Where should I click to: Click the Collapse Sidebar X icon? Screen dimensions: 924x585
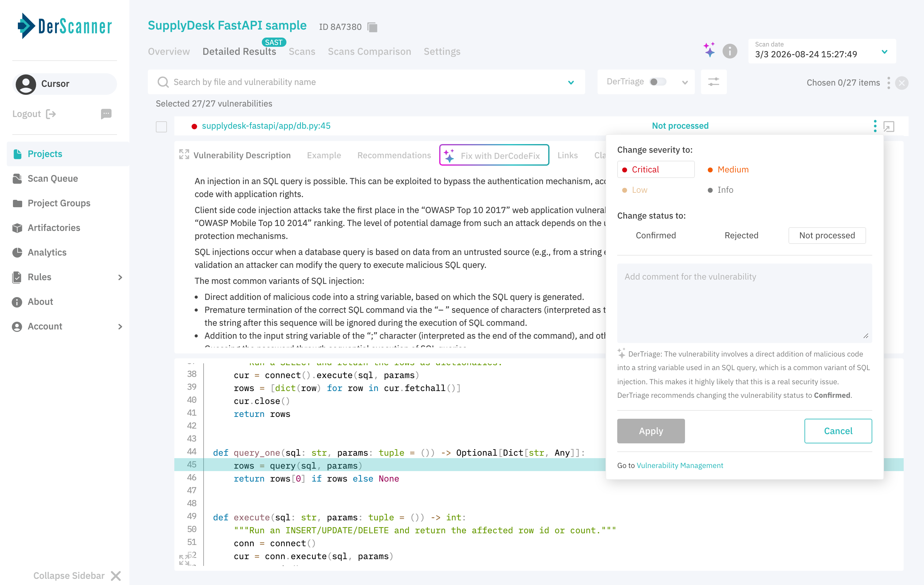coord(116,576)
